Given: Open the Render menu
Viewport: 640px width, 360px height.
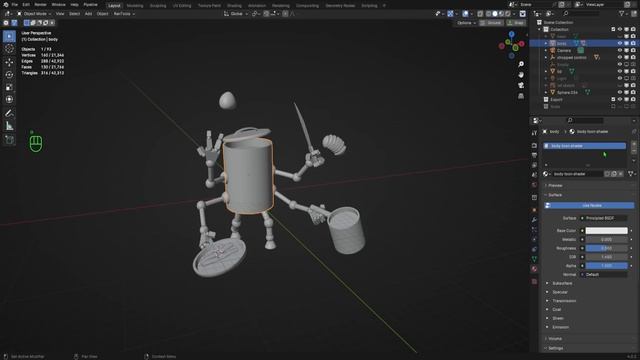Looking at the screenshot, I should [x=40, y=5].
